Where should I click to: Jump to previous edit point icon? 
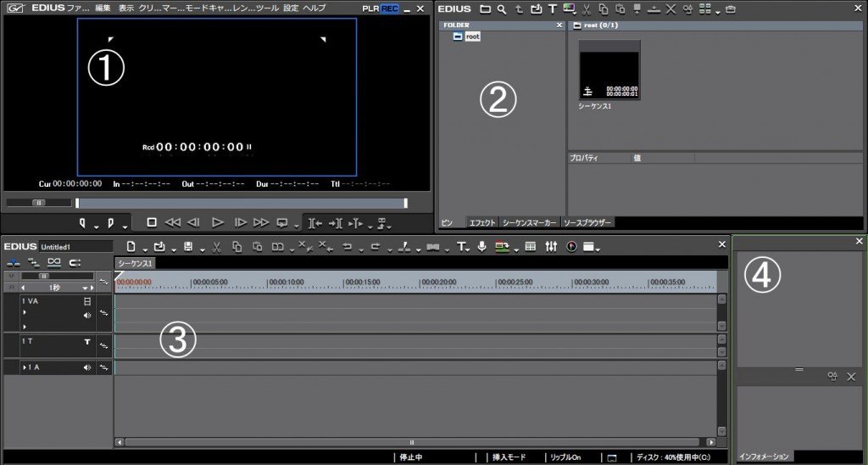tap(315, 223)
